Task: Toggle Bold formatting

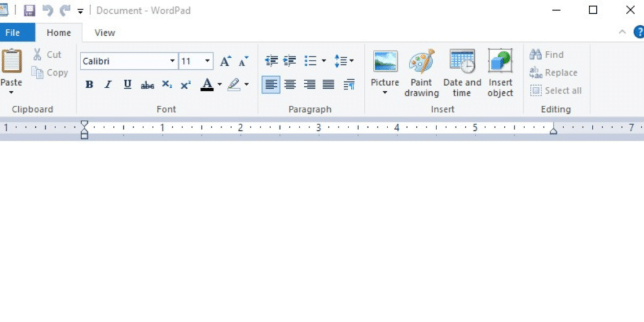Action: tap(89, 85)
